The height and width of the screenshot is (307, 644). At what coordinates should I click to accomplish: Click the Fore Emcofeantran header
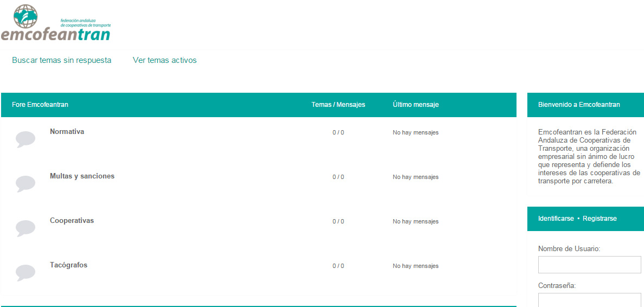point(40,105)
